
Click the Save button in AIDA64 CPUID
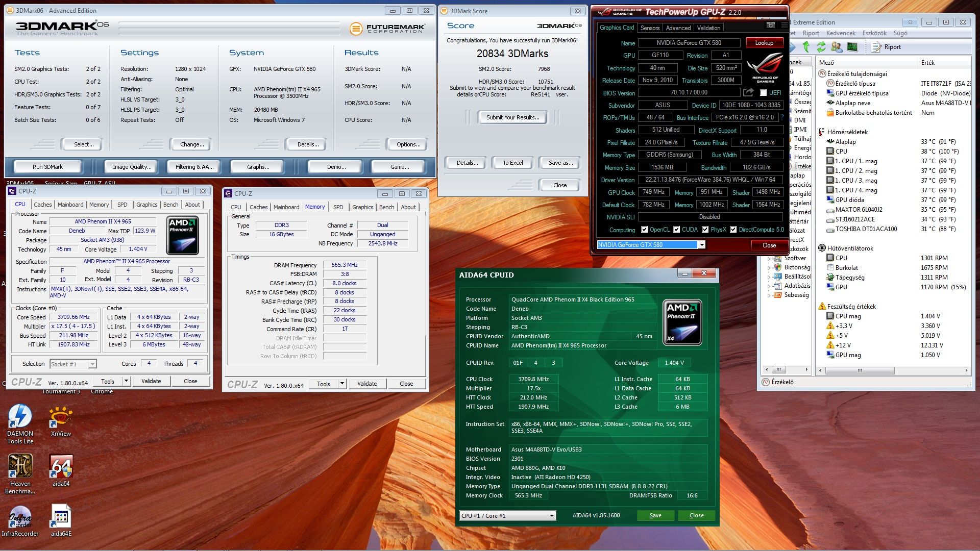tap(655, 515)
